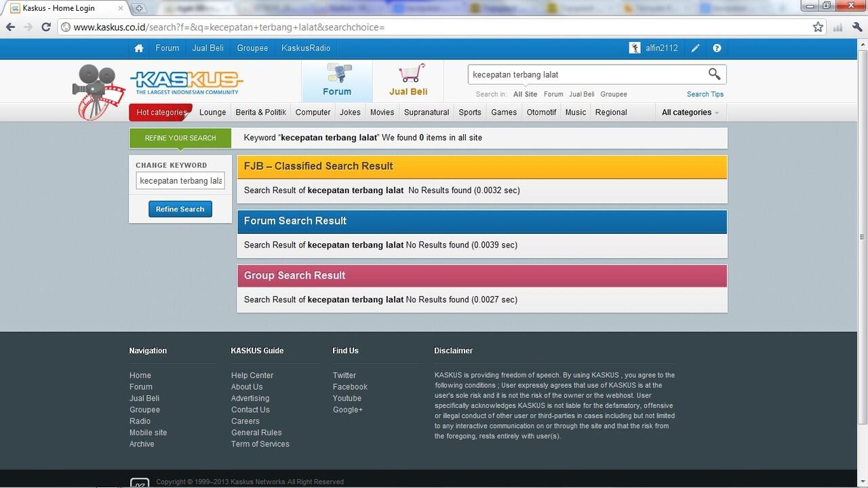Click the magnifier search icon
The height and width of the screenshot is (488, 868).
pyautogui.click(x=714, y=74)
